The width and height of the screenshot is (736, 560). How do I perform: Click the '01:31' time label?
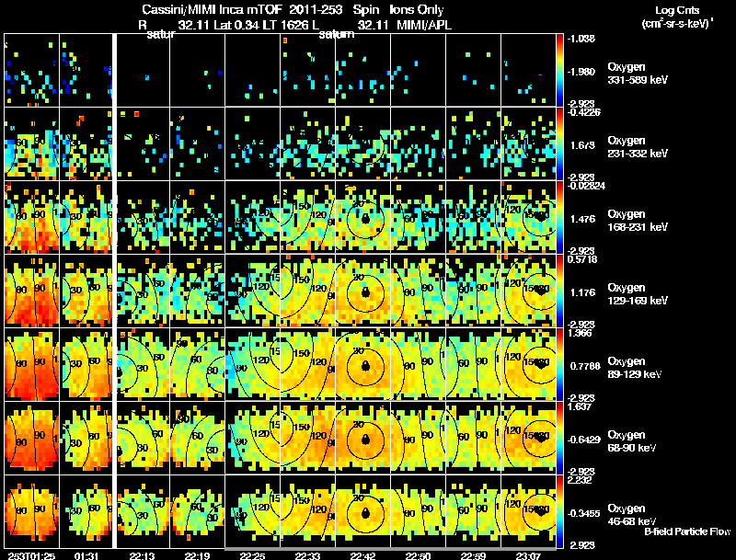click(x=86, y=555)
